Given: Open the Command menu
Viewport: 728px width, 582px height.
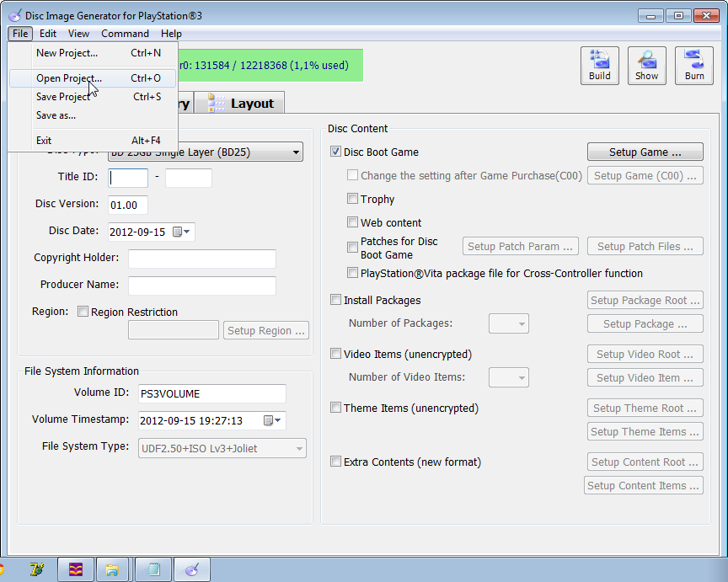Looking at the screenshot, I should click(x=125, y=34).
